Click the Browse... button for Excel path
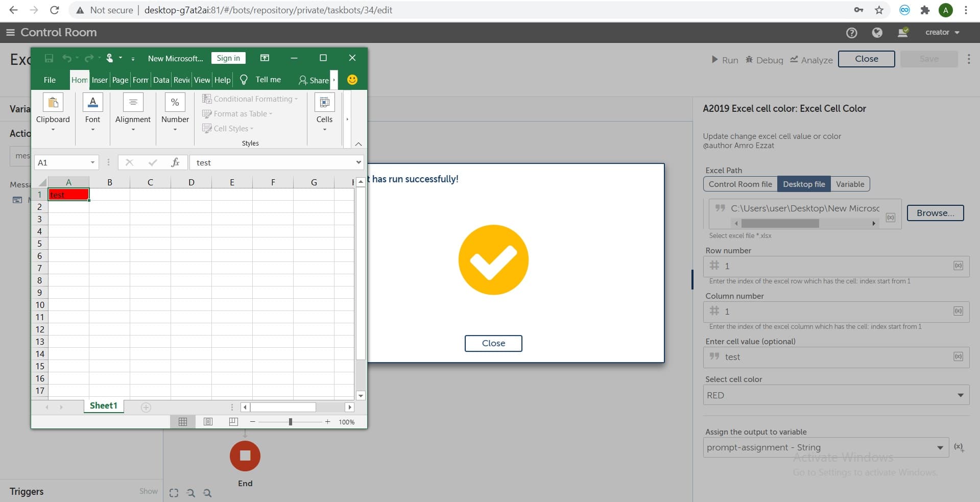980x502 pixels. [x=935, y=213]
